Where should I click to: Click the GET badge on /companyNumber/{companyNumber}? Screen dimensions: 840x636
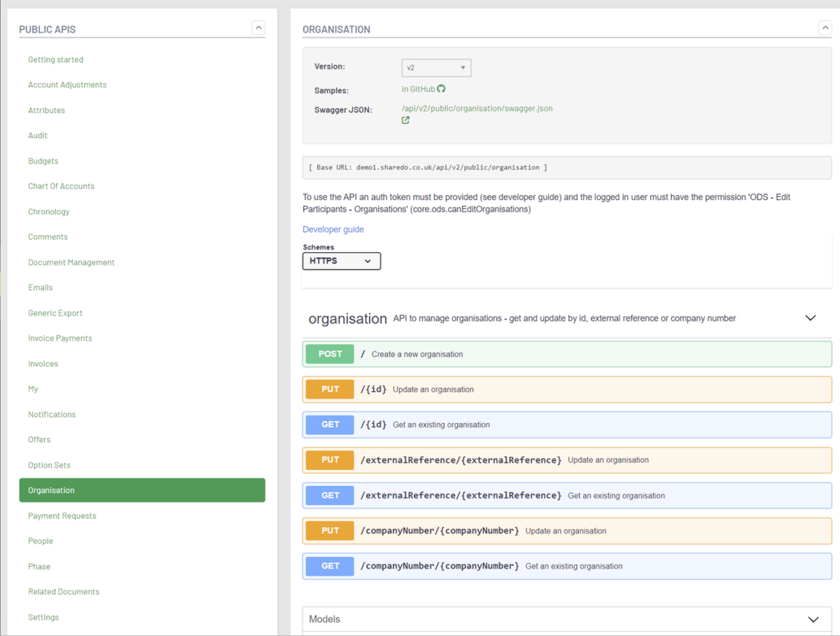[x=329, y=566]
